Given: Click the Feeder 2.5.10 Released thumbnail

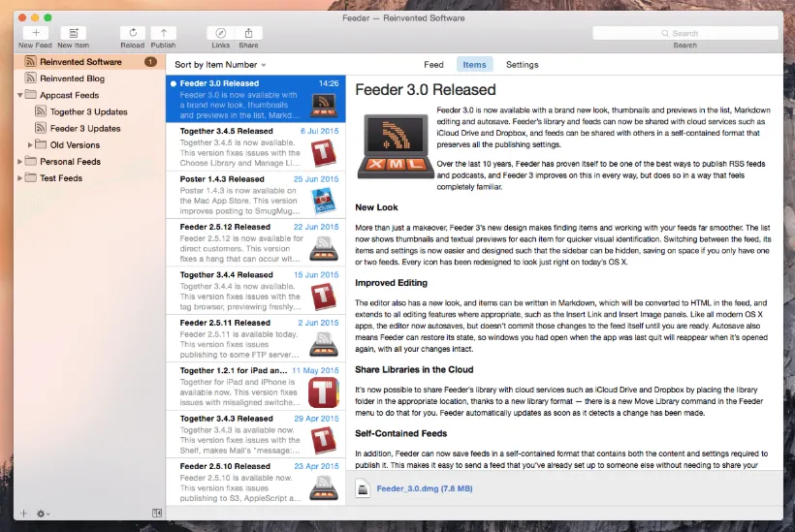Looking at the screenshot, I should [x=324, y=488].
